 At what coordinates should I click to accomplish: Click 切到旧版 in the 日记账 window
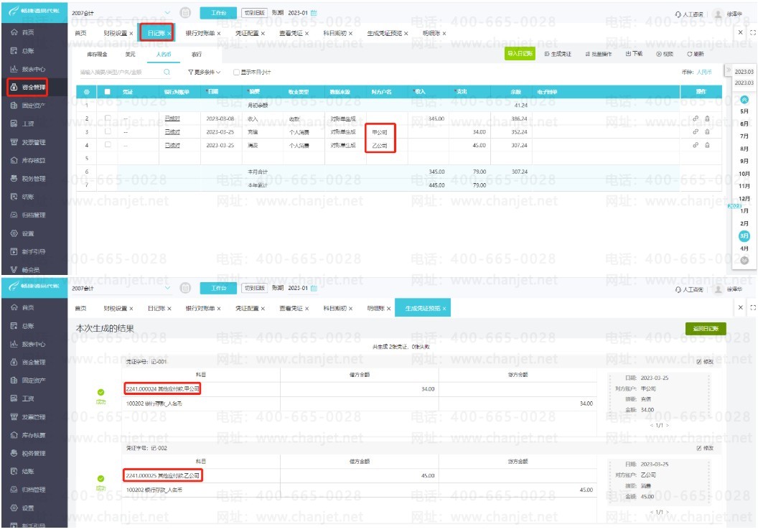[x=255, y=13]
